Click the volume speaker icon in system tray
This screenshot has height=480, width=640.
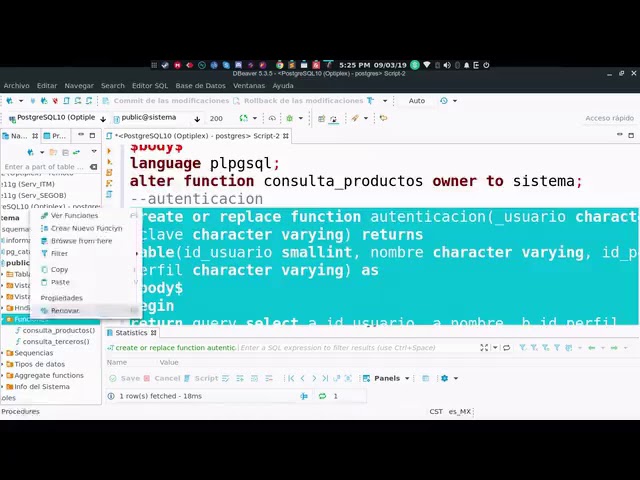coord(447,65)
